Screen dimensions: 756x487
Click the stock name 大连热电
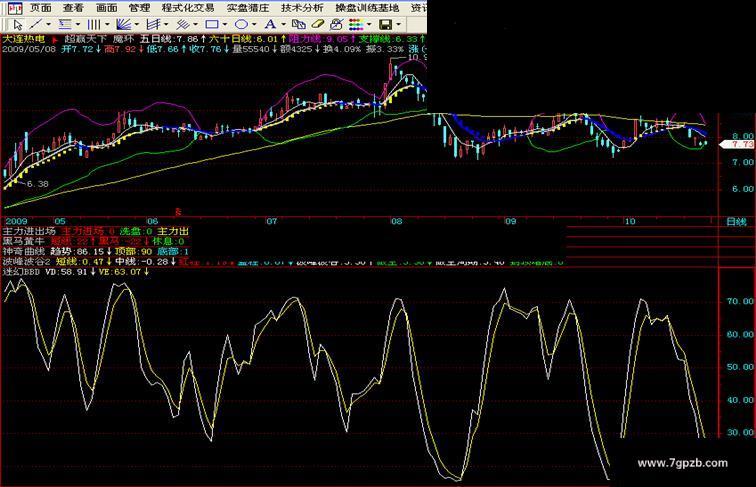tap(24, 39)
